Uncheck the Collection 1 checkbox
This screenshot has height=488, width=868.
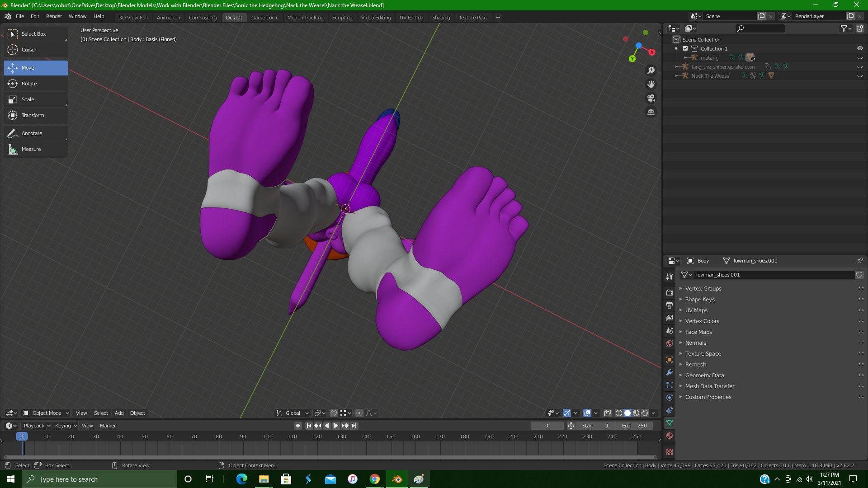685,49
